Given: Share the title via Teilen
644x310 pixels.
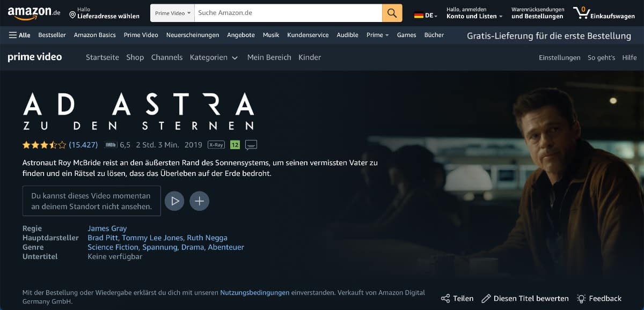Looking at the screenshot, I should (x=457, y=298).
